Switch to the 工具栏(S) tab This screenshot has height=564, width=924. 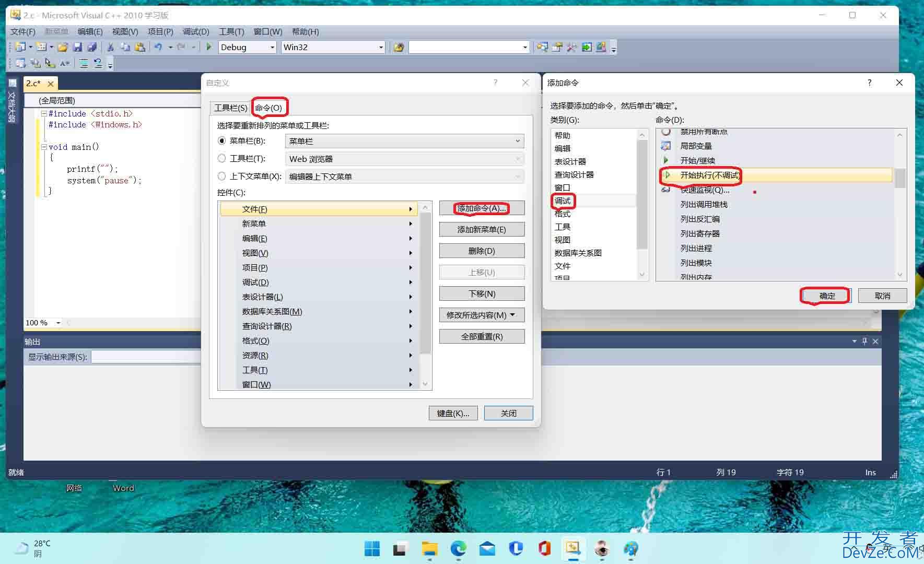(x=230, y=108)
